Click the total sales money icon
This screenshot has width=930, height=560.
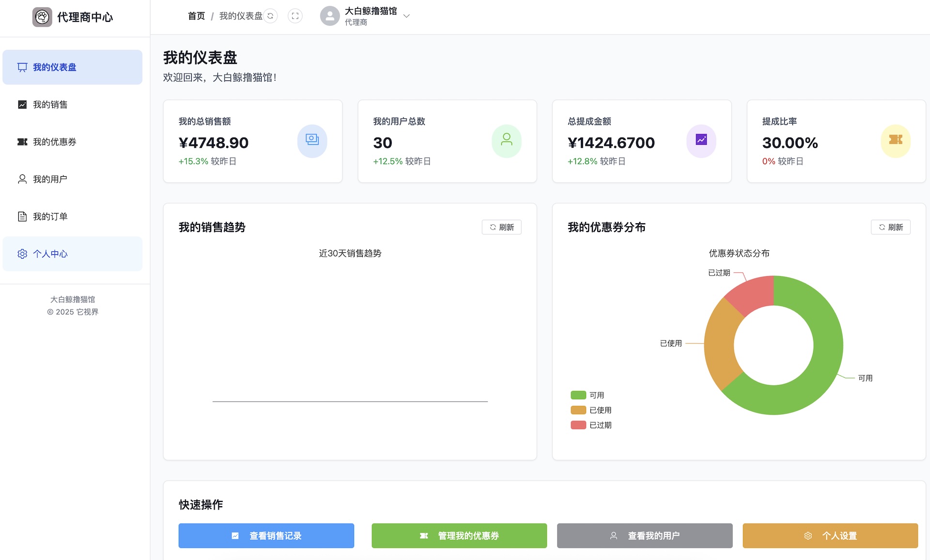pos(312,141)
